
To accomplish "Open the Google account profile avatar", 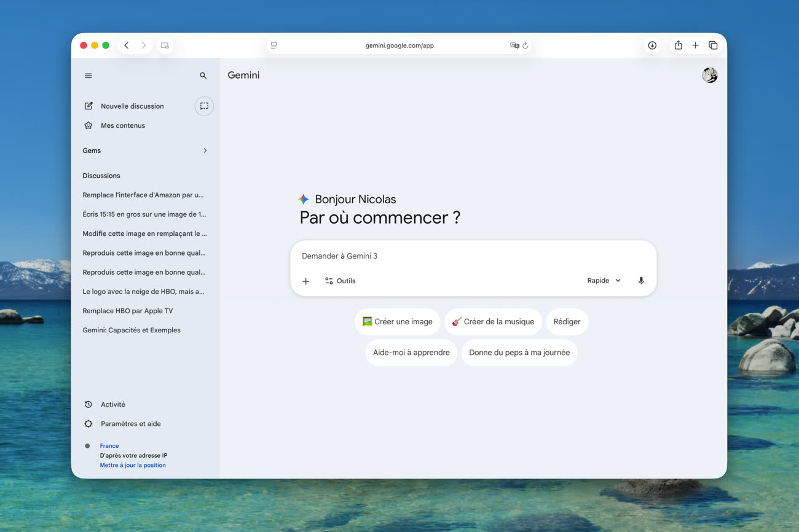I will coord(710,76).
